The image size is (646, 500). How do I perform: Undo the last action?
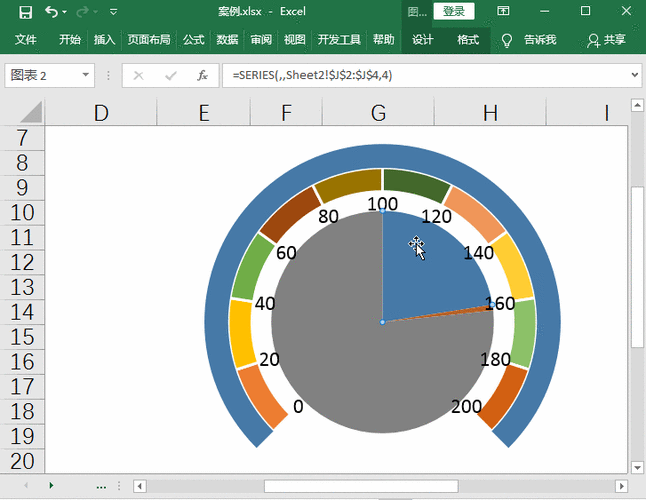coord(51,12)
